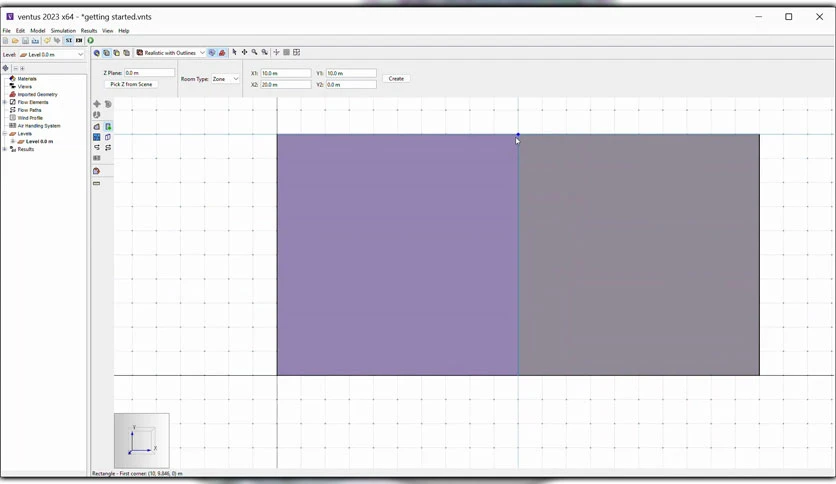836x484 pixels.
Task: Click the purple room on the canvas
Action: 397,255
